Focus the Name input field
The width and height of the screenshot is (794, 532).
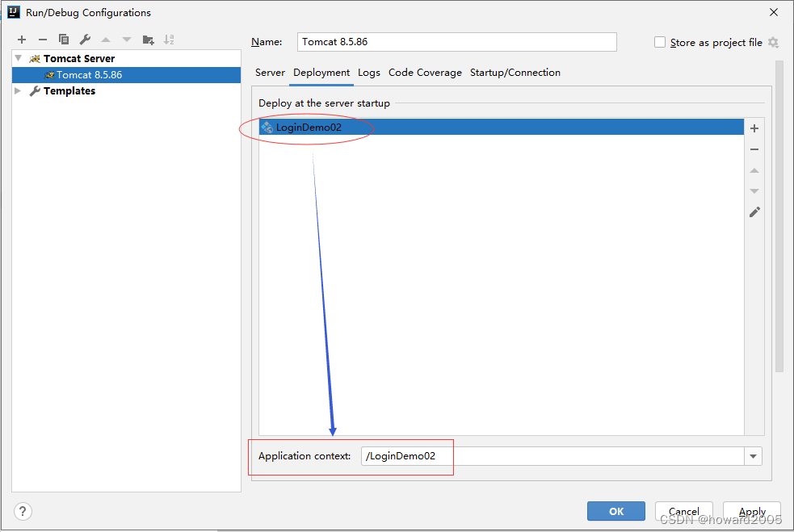click(456, 42)
